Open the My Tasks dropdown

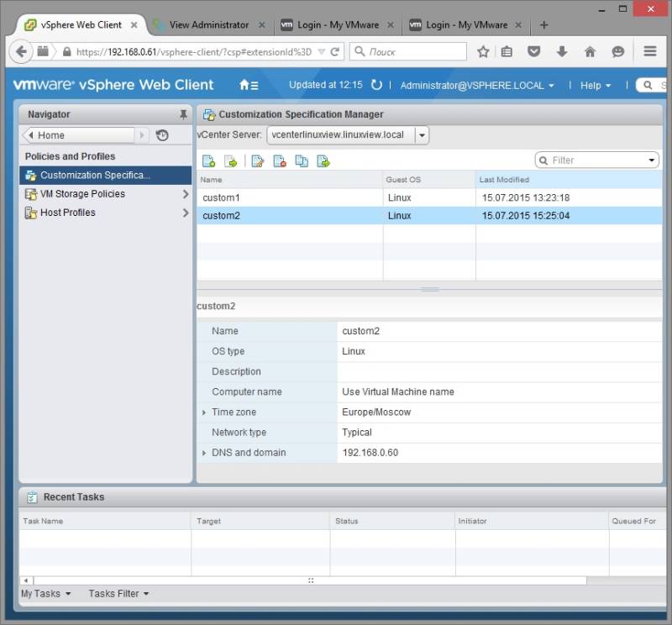point(46,594)
